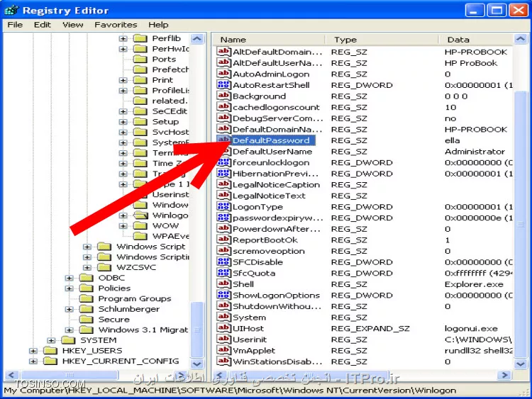The height and width of the screenshot is (399, 532).
Task: Click the AltDefaultDomain string value icon
Action: (223, 52)
